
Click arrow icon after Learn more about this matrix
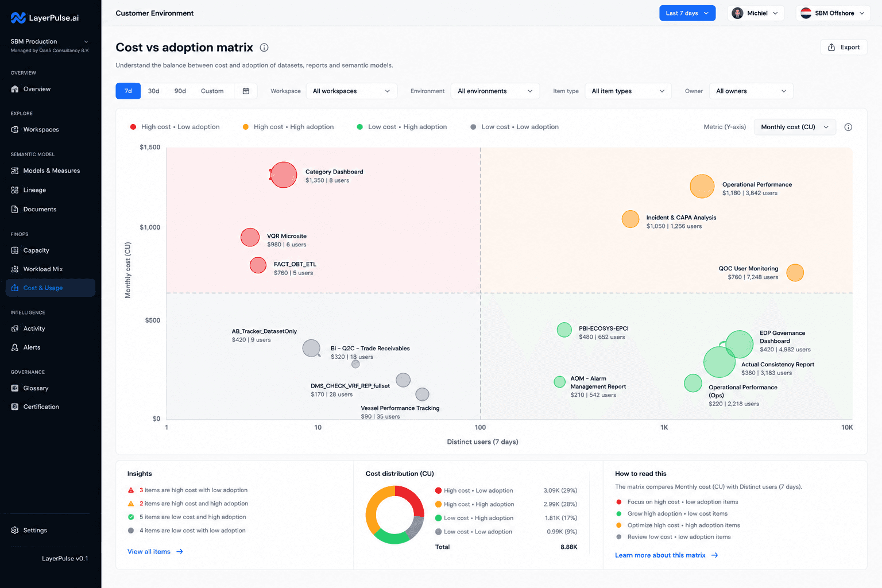click(x=715, y=555)
